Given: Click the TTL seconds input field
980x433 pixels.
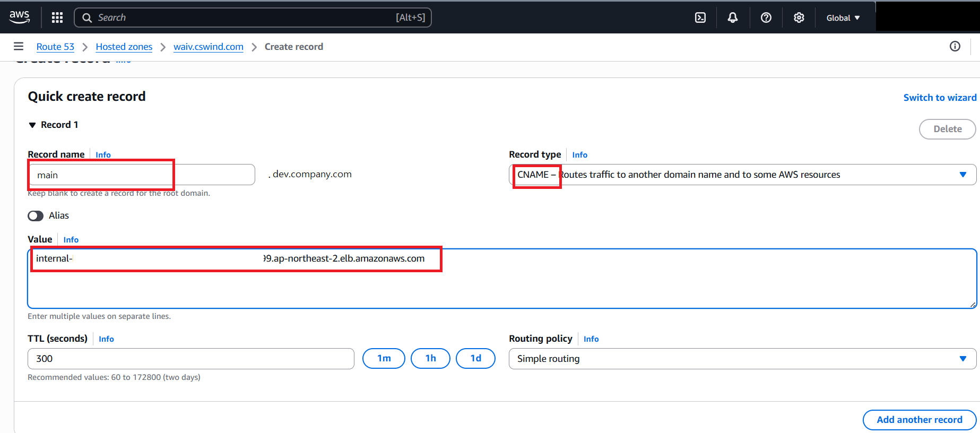Looking at the screenshot, I should tap(190, 359).
